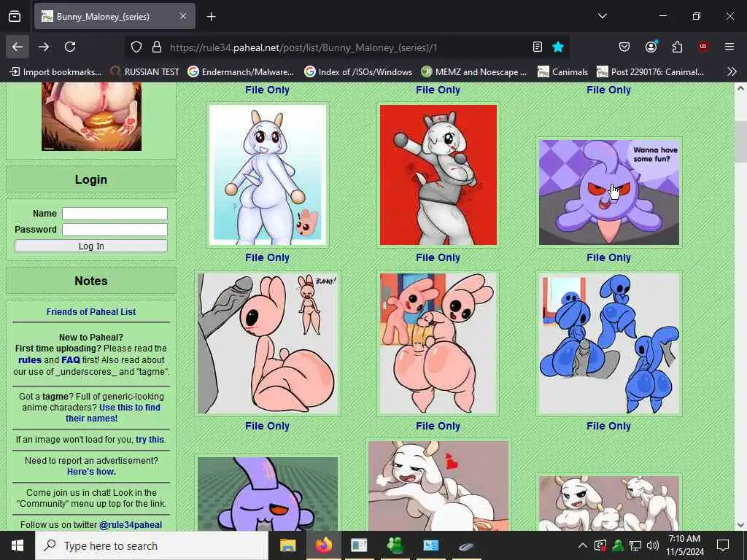Click the Name input field
747x560 pixels.
[115, 214]
